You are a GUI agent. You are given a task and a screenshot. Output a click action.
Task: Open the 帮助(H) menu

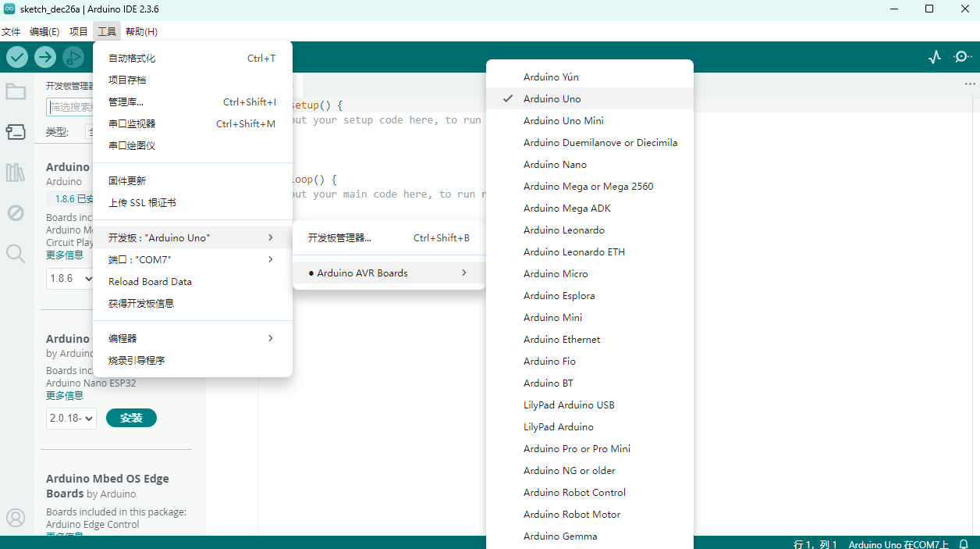click(x=141, y=31)
